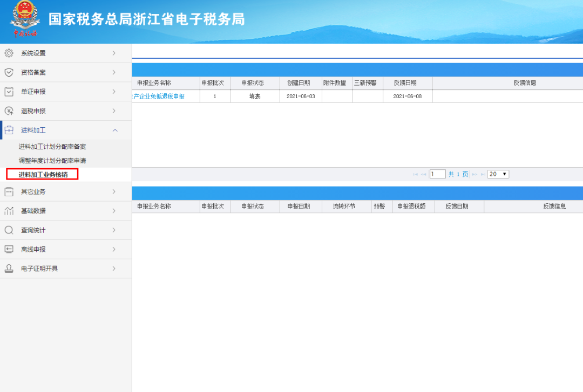Expand 查询统计 with its chevron
The image size is (583, 392).
pos(114,230)
